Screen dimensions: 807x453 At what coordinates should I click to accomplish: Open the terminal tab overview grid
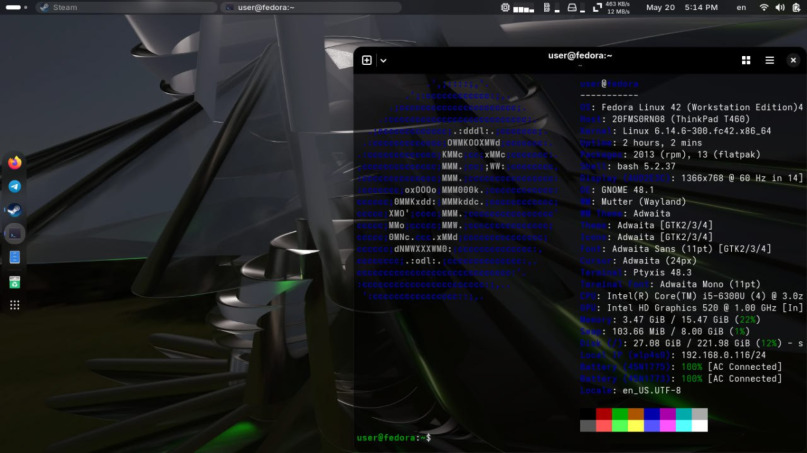(x=746, y=60)
